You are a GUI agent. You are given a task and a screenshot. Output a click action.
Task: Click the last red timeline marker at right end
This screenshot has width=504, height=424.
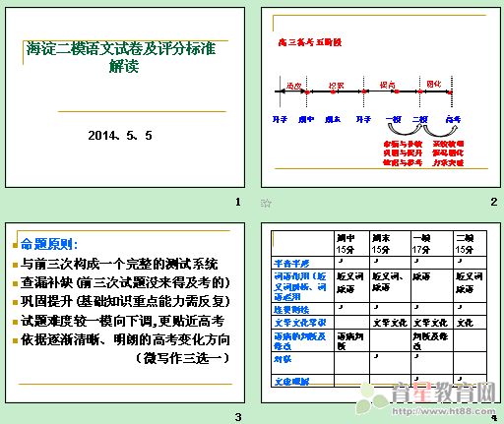pyautogui.click(x=451, y=92)
